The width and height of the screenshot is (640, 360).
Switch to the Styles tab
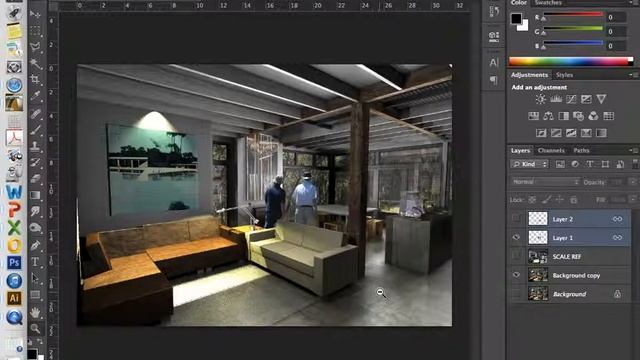[x=564, y=75]
